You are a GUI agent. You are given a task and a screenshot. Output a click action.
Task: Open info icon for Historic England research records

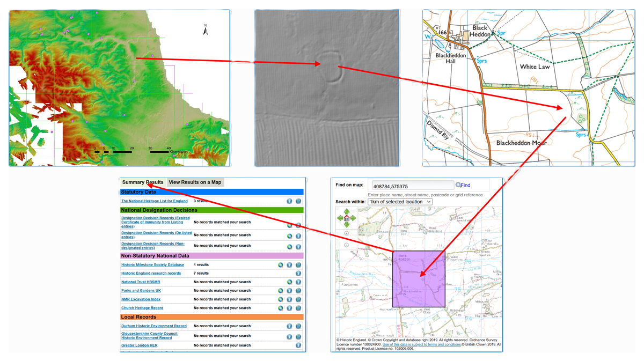click(x=298, y=274)
